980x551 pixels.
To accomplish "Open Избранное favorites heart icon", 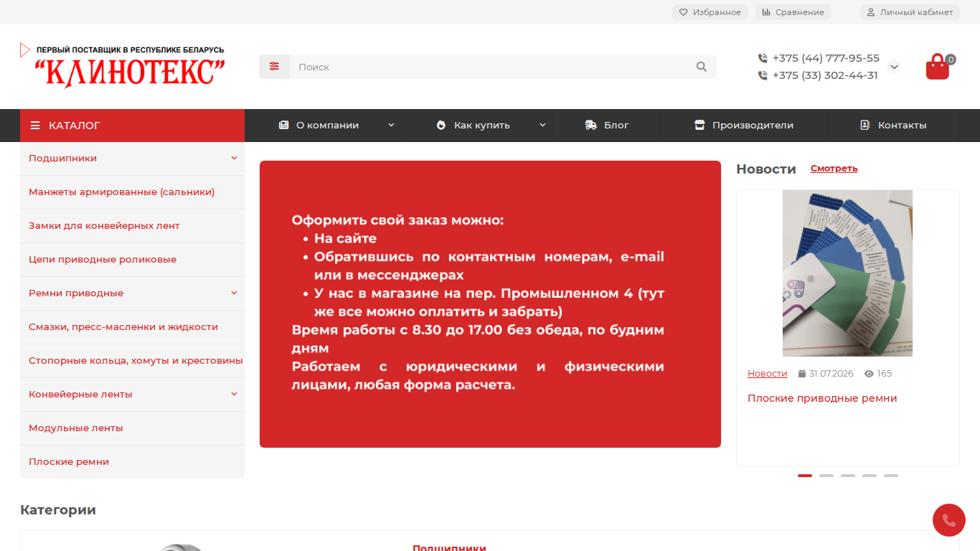I will pyautogui.click(x=684, y=12).
